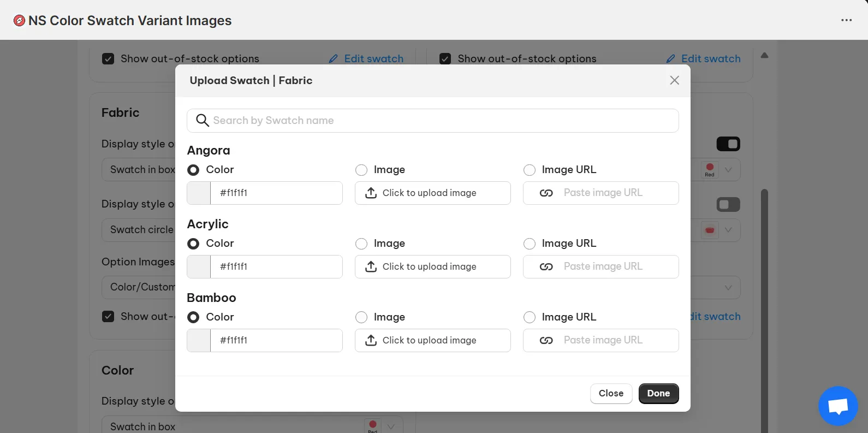Click Bamboo upload arrow icon
This screenshot has width=868, height=433.
[x=371, y=340]
